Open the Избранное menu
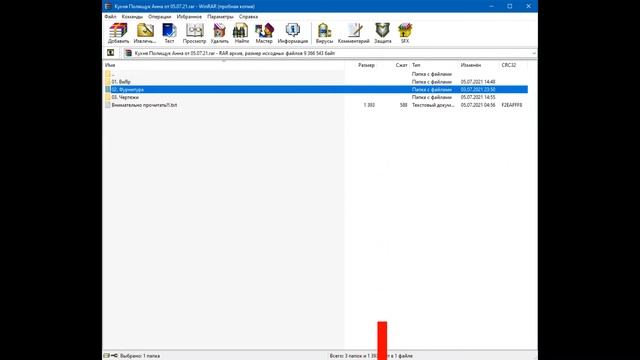The image size is (640, 360). (189, 17)
